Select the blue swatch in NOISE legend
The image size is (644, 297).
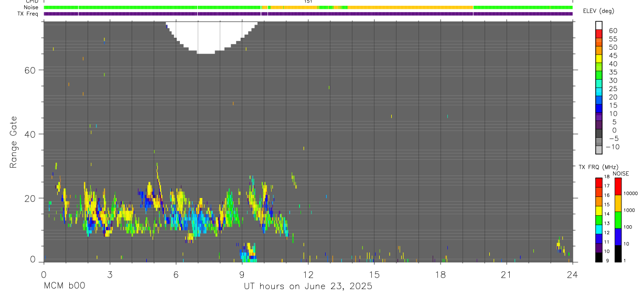(x=618, y=236)
